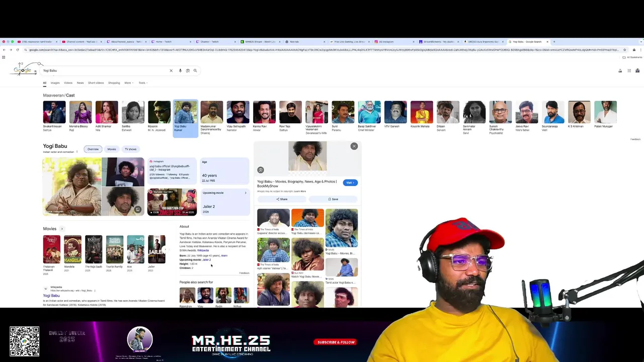Select cast member Sivakarthikeyan

54,116
